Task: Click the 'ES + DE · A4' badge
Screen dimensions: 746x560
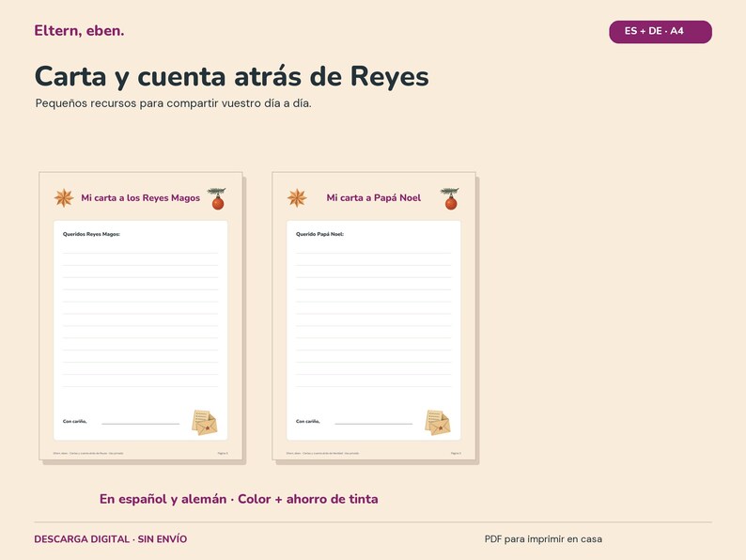Action: pyautogui.click(x=661, y=31)
